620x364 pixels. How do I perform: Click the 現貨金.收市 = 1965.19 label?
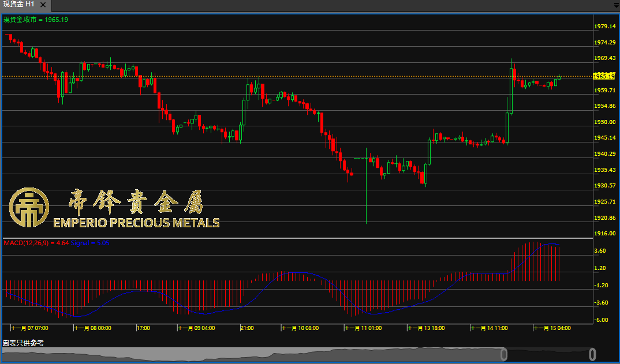coord(36,19)
